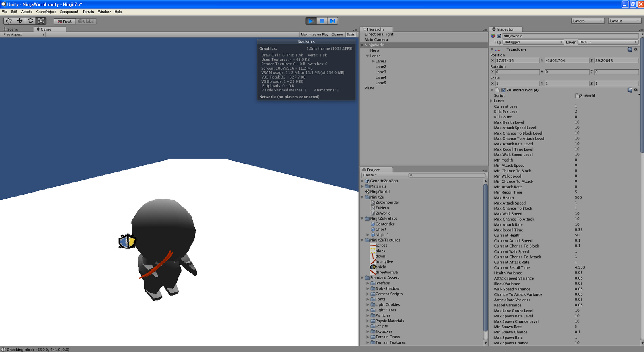Open Project panel options menu icon
This screenshot has height=352, width=644.
[x=485, y=171]
